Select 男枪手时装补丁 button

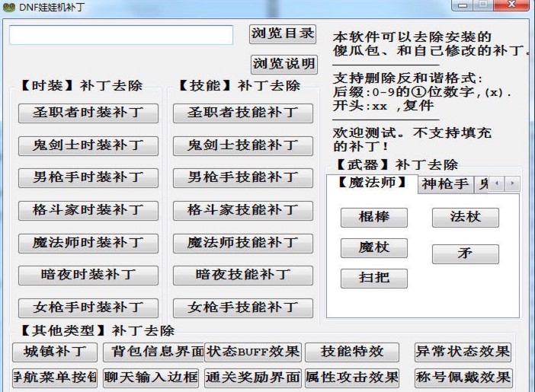88,178
